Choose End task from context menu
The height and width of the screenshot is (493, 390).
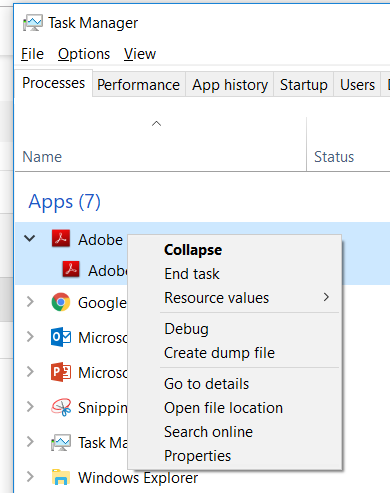[x=192, y=274]
